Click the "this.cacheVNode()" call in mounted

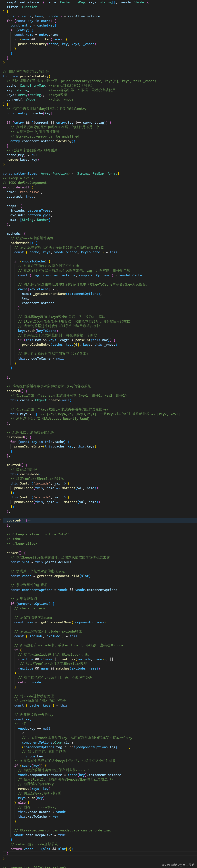(27, 474)
